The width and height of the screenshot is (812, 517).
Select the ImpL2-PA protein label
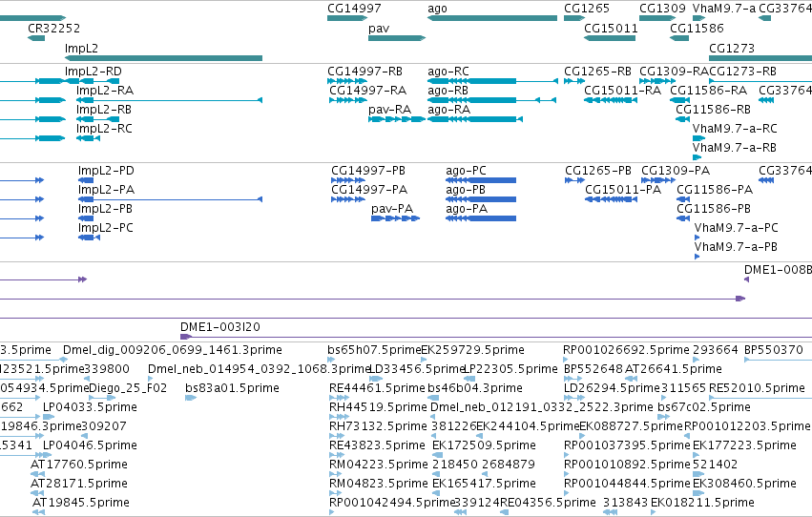106,190
